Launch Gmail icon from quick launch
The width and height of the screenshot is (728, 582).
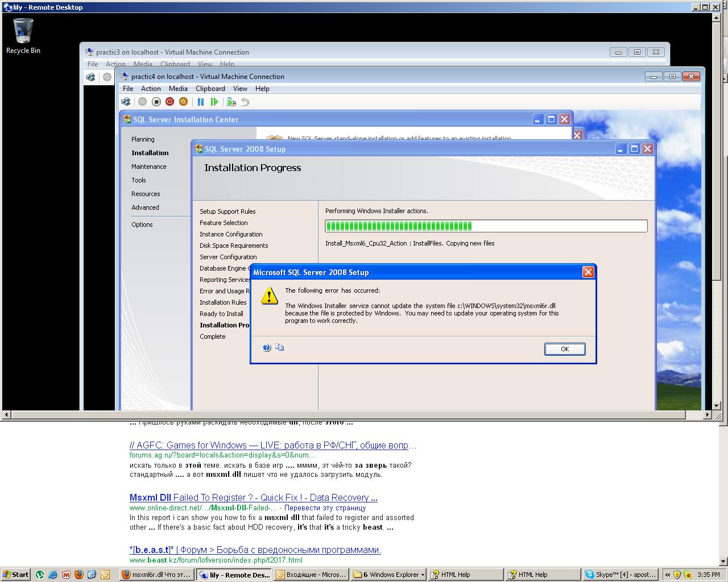coord(66,575)
